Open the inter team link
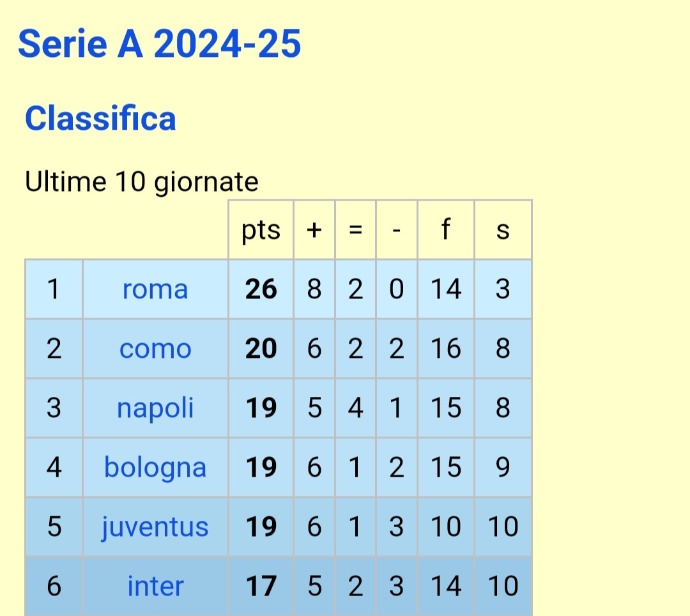This screenshot has height=616, width=690. (x=155, y=586)
